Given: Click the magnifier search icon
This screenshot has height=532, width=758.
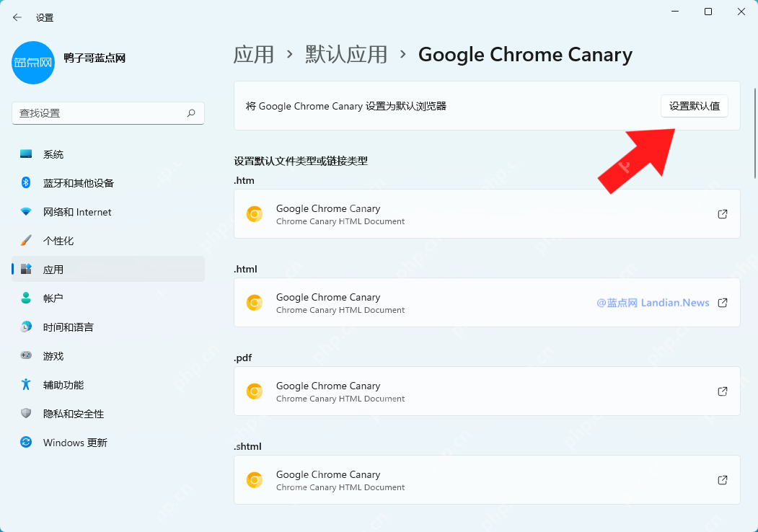Looking at the screenshot, I should tap(191, 113).
